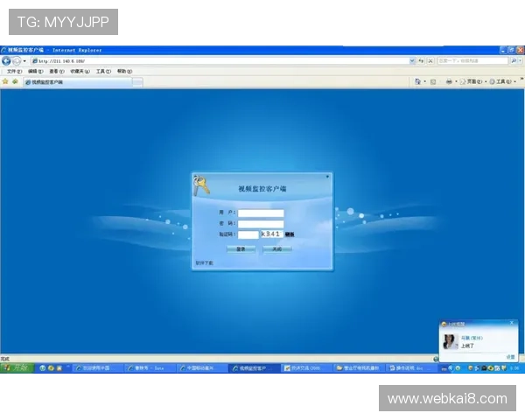This screenshot has width=525, height=420.
Task: Click the keys icon in login dialog
Action: coord(201,185)
